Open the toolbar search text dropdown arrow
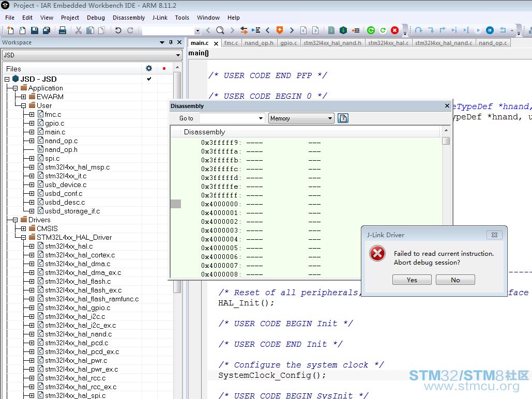 coord(198,31)
